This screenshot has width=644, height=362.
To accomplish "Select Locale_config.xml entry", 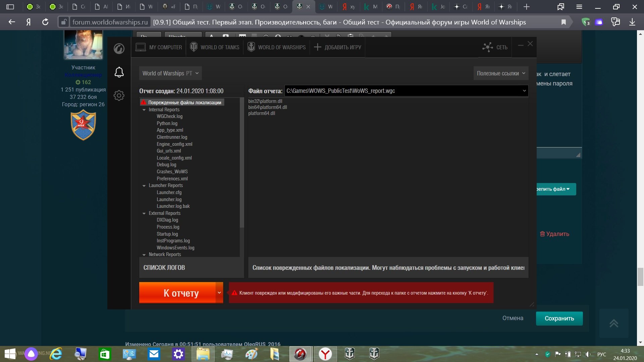I will point(174,158).
